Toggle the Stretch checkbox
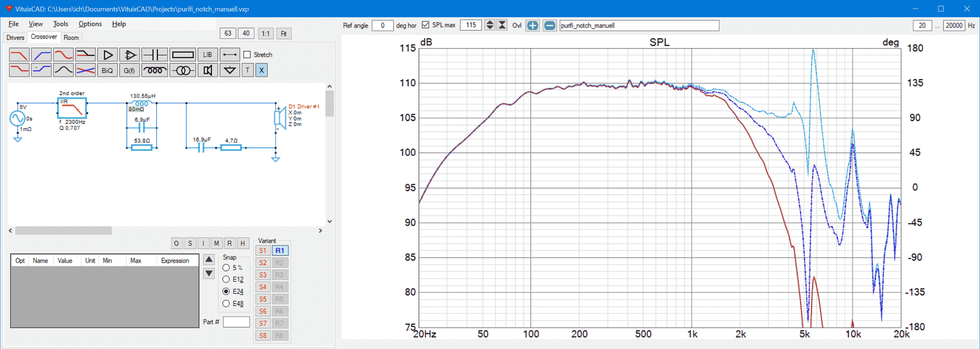 (x=247, y=55)
